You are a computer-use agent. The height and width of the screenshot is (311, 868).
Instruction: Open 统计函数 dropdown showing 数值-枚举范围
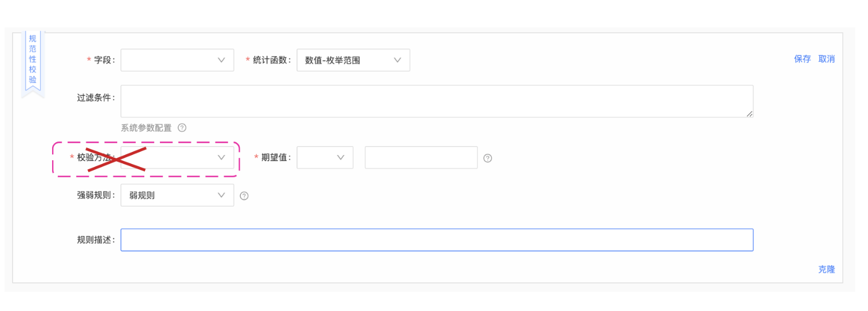pyautogui.click(x=353, y=60)
